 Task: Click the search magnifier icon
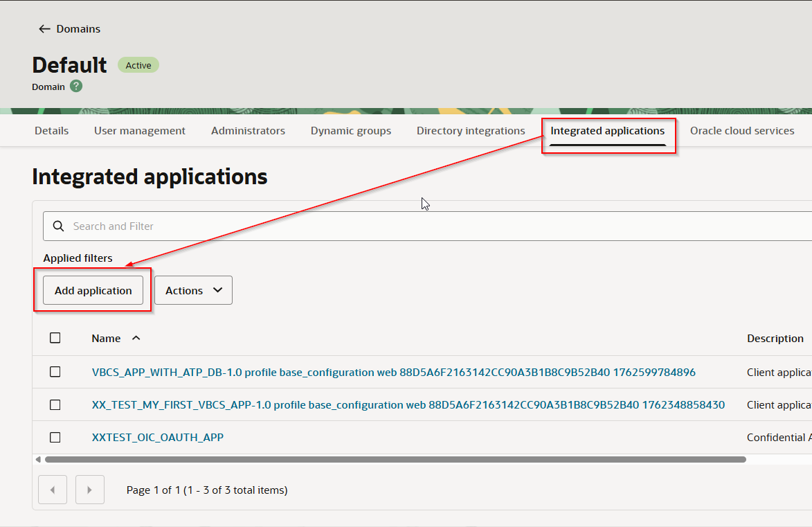[59, 226]
